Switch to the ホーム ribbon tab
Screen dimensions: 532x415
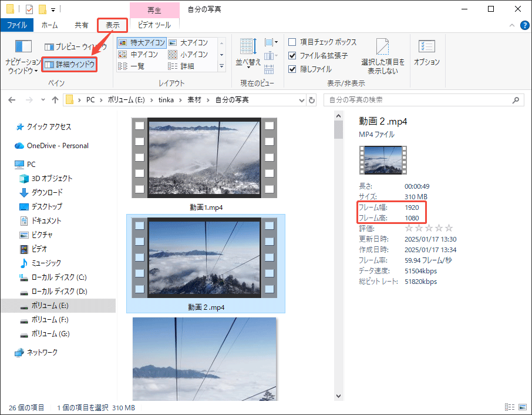[x=50, y=25]
